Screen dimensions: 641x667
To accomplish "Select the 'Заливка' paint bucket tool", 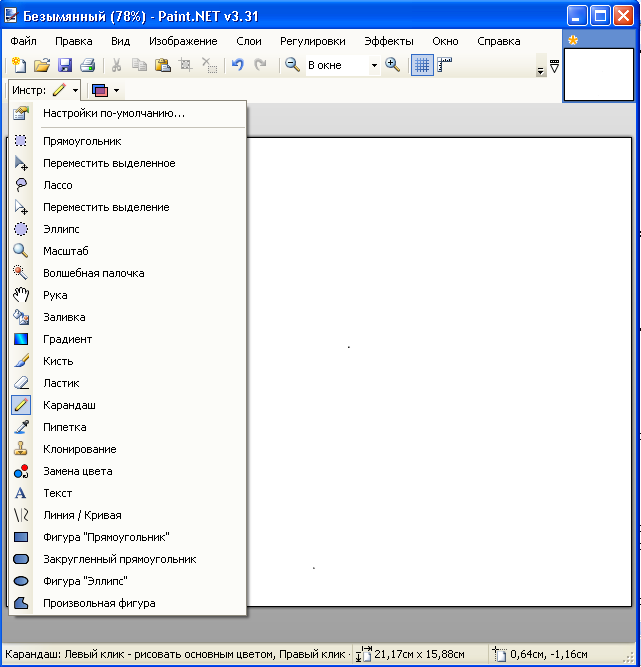I will (128, 317).
